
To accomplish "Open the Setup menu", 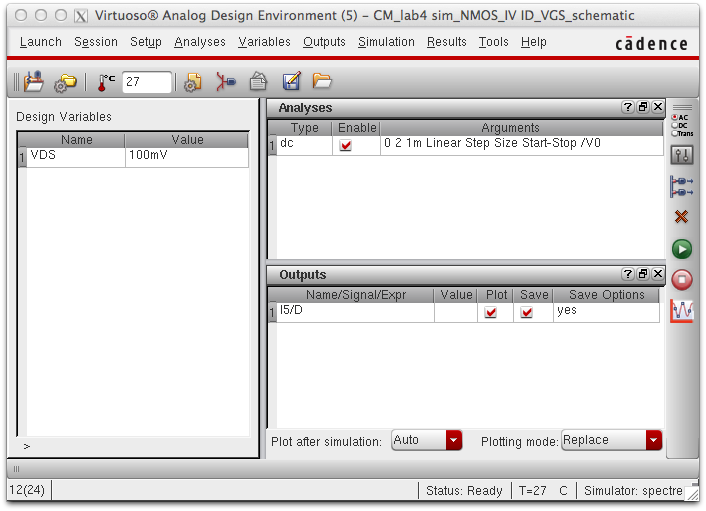I will [145, 42].
